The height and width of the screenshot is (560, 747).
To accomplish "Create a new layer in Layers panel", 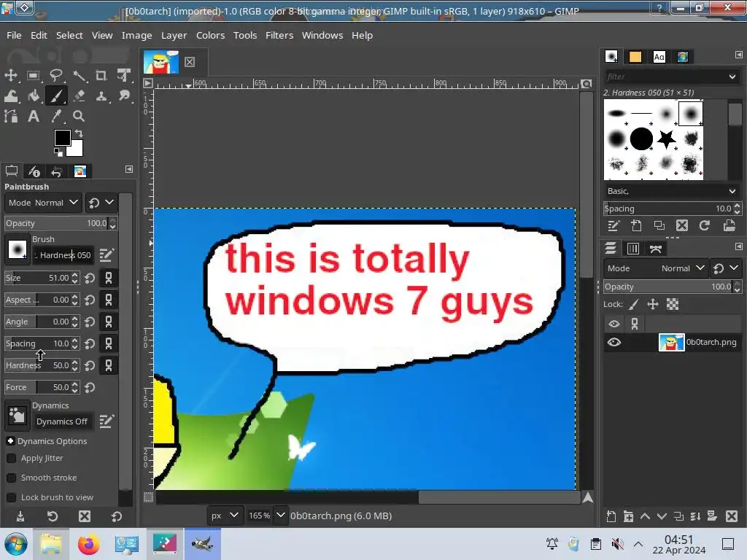I will [611, 516].
